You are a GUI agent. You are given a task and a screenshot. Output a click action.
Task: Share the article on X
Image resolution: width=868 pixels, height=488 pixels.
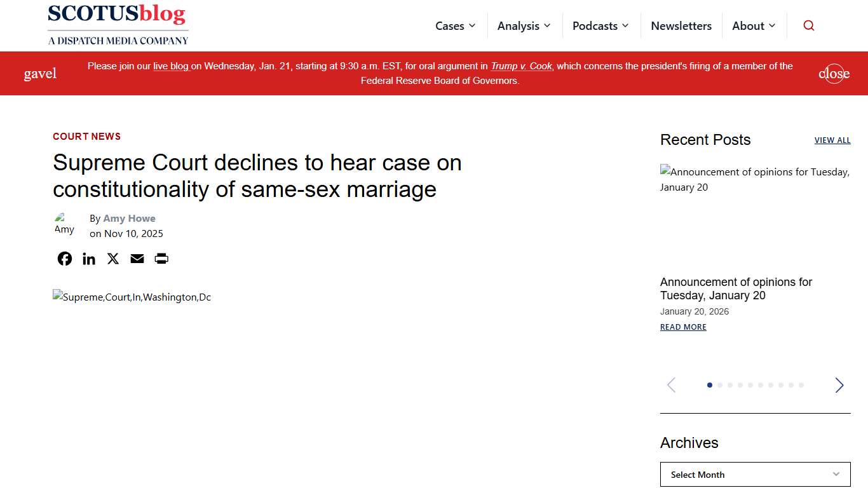112,259
